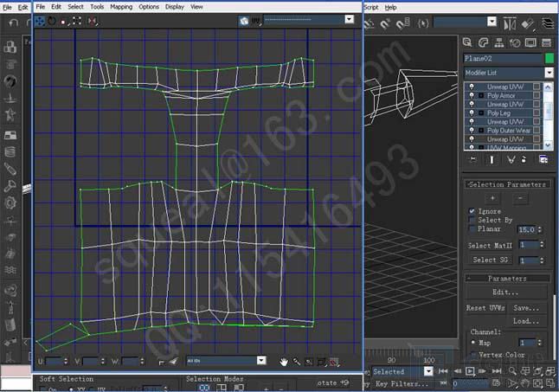Toggle lightbulb of Poly Outer Wear modifier

(x=472, y=130)
